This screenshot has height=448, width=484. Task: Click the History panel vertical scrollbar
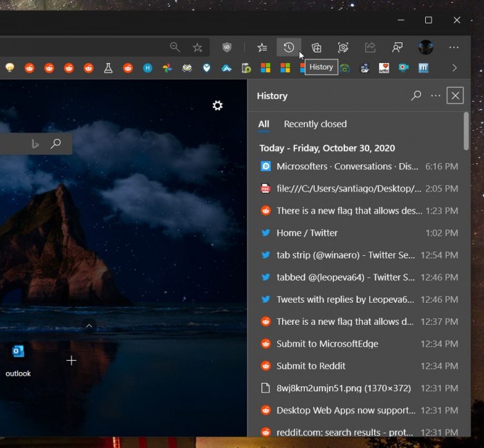tap(466, 131)
